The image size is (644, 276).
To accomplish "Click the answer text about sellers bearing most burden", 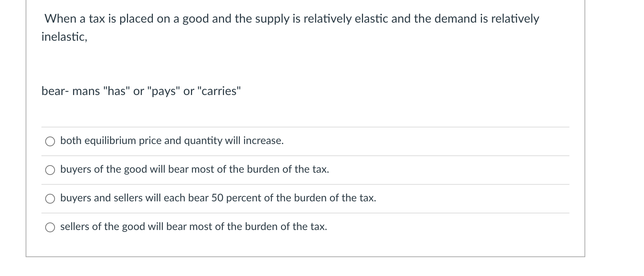I will point(194,227).
